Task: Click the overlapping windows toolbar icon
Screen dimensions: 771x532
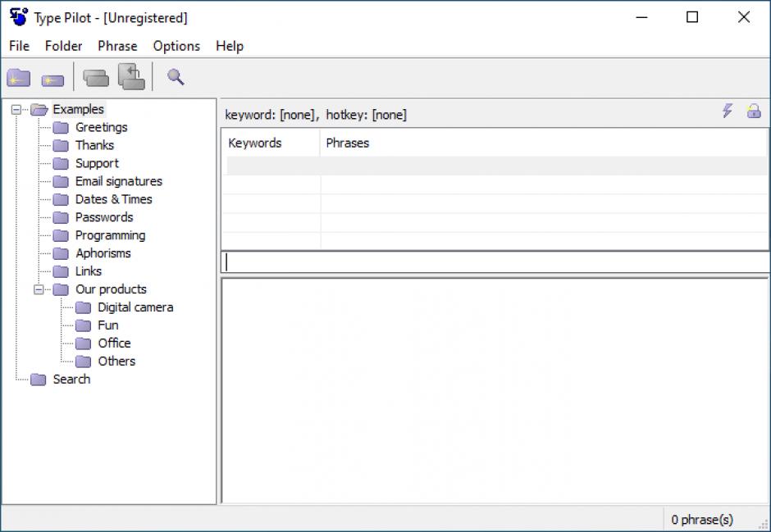Action: pos(96,78)
